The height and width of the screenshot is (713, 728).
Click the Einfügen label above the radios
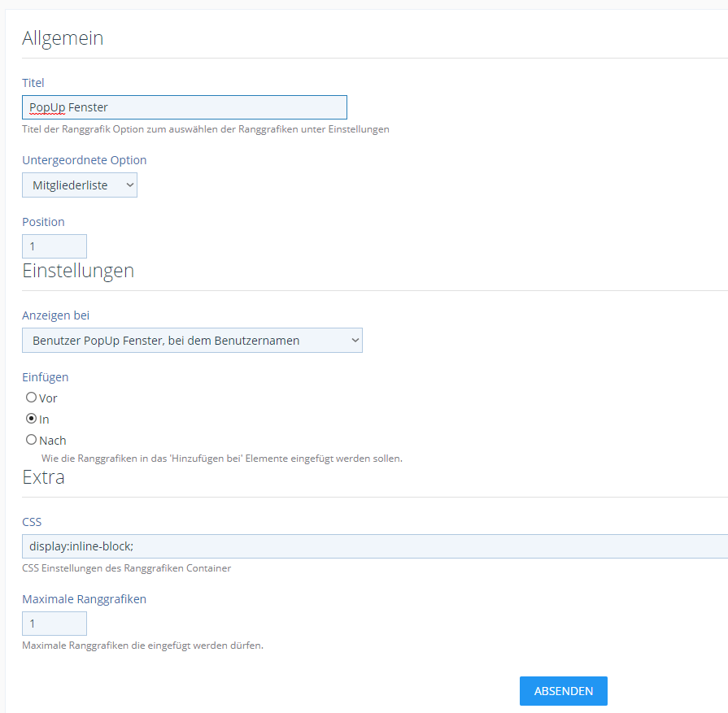click(x=46, y=377)
